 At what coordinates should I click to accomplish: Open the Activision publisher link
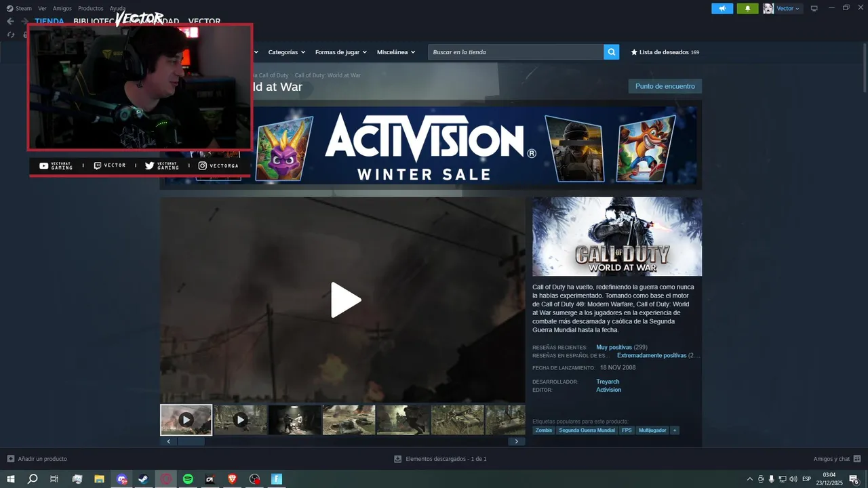point(608,390)
